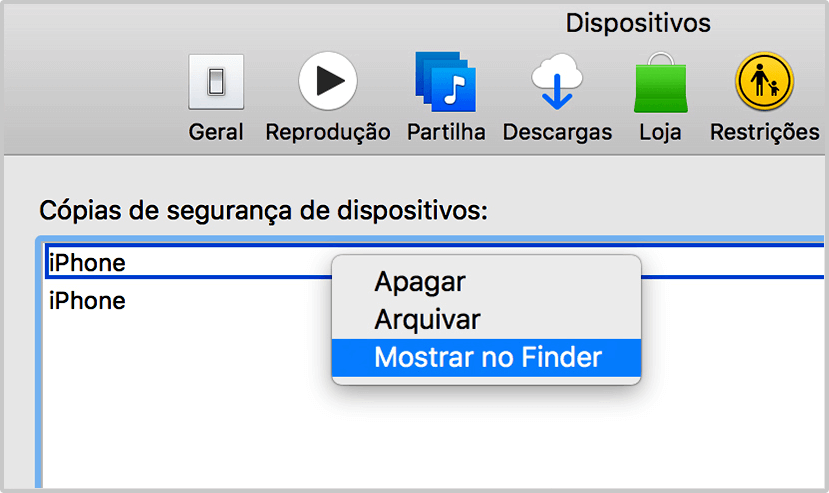Select the highlighted first iPhone backup
The width and height of the screenshot is (829, 493).
click(88, 263)
